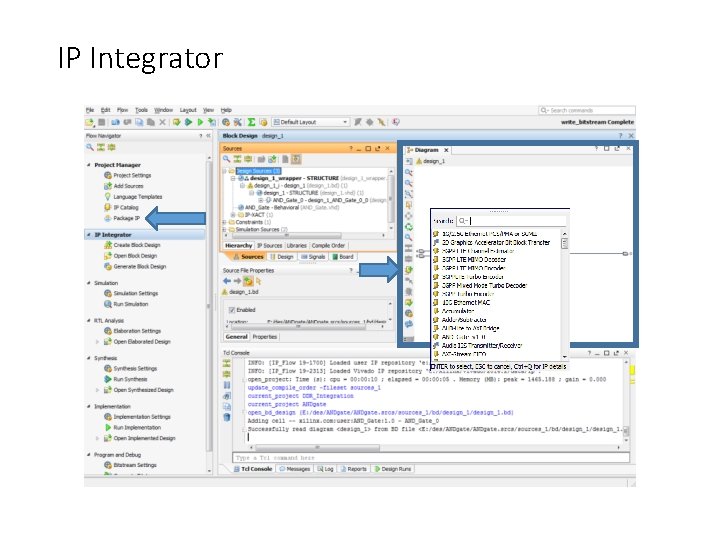Toggle the Enabled checkbox in Source File Properties
Image resolution: width=720 pixels, height=540 pixels.
(232, 310)
